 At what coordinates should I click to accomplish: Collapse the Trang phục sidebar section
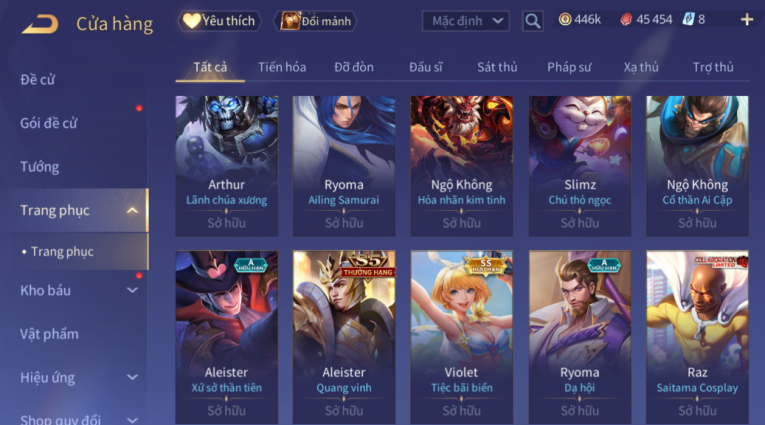[x=132, y=210]
